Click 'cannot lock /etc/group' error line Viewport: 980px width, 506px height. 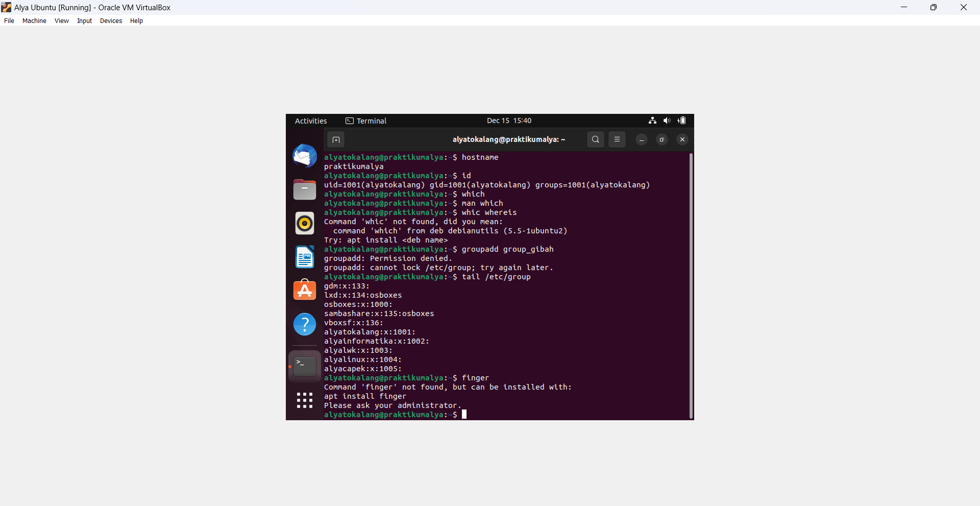point(438,268)
